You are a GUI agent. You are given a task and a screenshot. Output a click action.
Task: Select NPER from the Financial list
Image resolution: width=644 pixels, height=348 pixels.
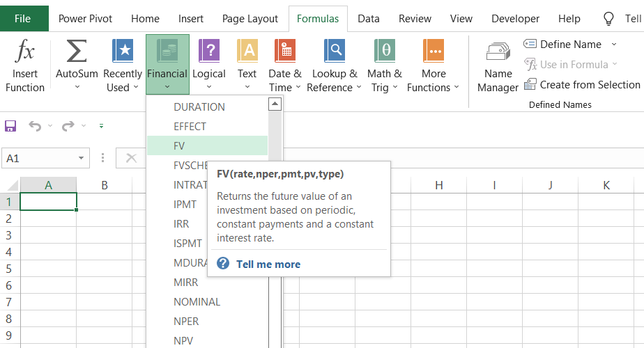tap(186, 322)
